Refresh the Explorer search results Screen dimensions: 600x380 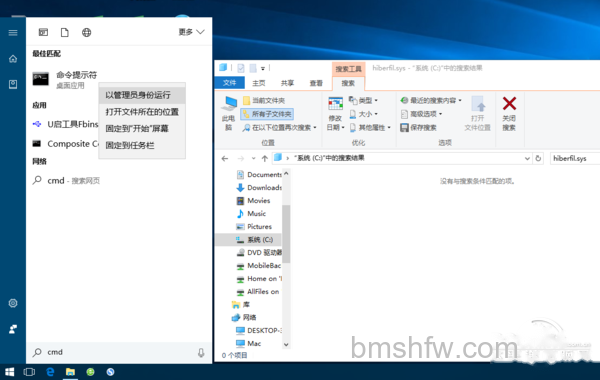click(538, 158)
